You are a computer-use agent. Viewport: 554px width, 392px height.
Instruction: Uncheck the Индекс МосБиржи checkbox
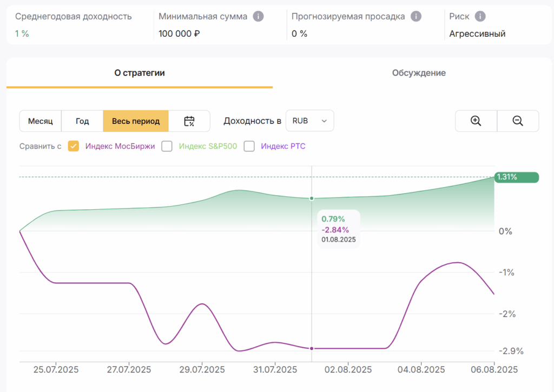pyautogui.click(x=74, y=146)
